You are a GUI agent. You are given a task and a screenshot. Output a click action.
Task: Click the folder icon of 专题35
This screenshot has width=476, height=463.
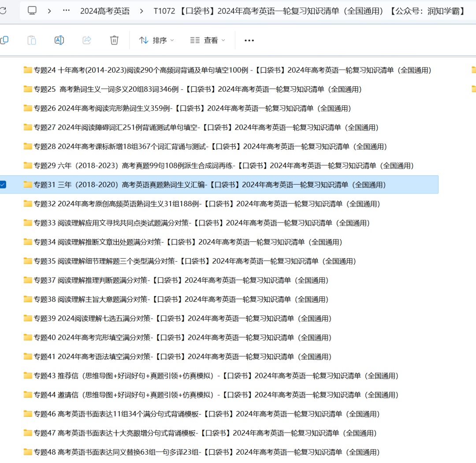coord(28,261)
